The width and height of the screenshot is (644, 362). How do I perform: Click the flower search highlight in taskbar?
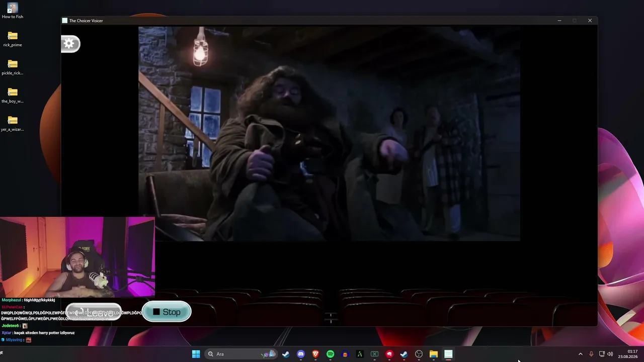(269, 354)
